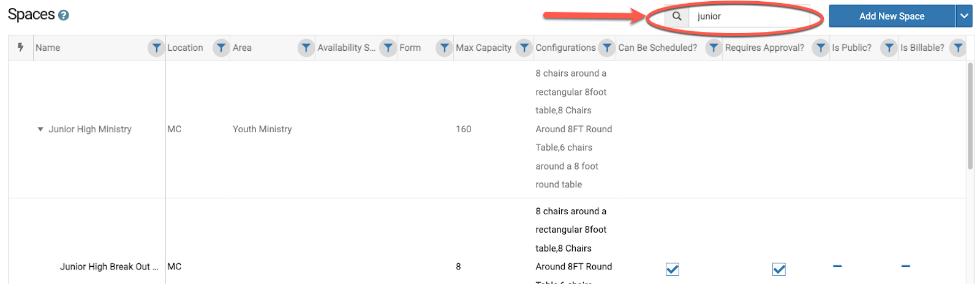This screenshot has width=980, height=284.
Task: Open the Max Capacity column filter
Action: point(524,48)
